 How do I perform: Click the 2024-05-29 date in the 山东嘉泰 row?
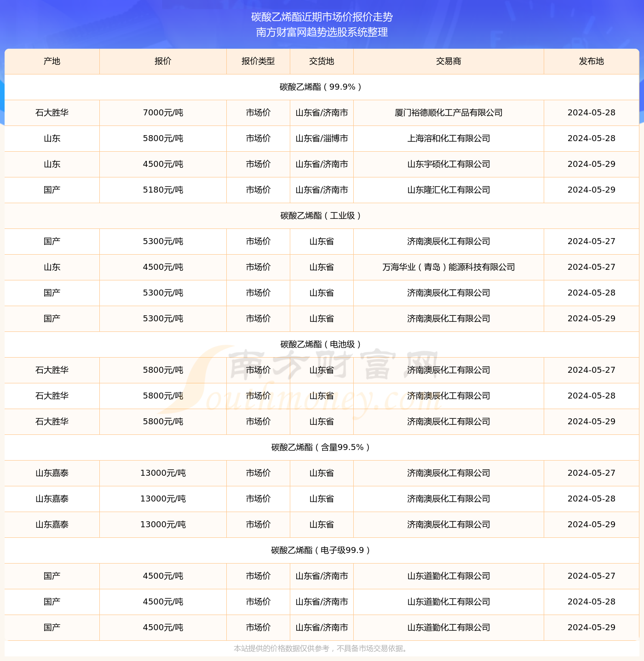pyautogui.click(x=592, y=524)
